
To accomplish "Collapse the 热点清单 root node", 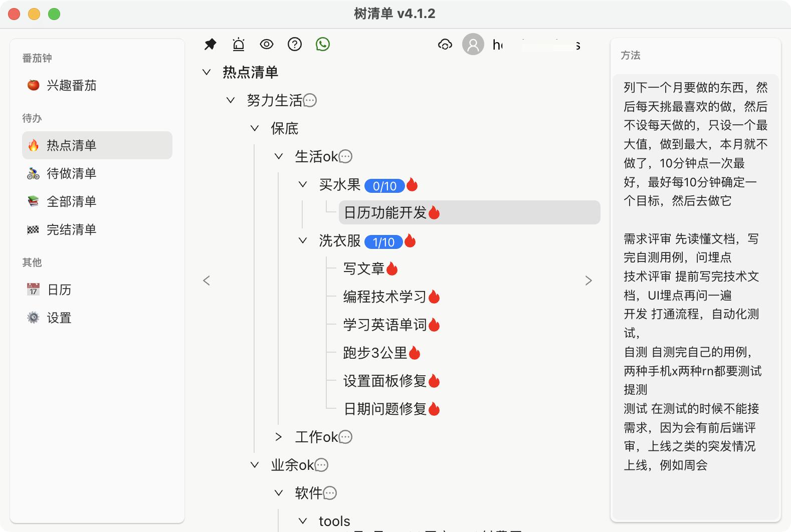I will (207, 72).
